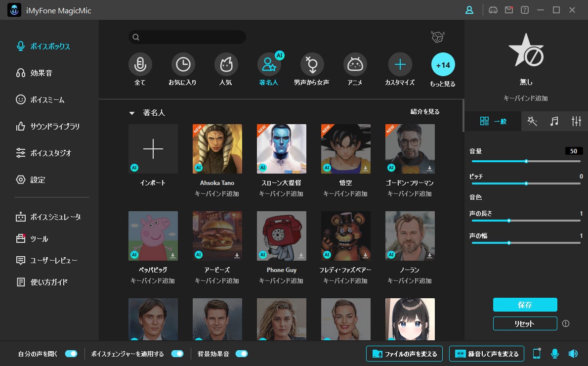Select the Ahsoka Tano voice thumbnail
Viewport: 588px width, 366px height.
217,149
